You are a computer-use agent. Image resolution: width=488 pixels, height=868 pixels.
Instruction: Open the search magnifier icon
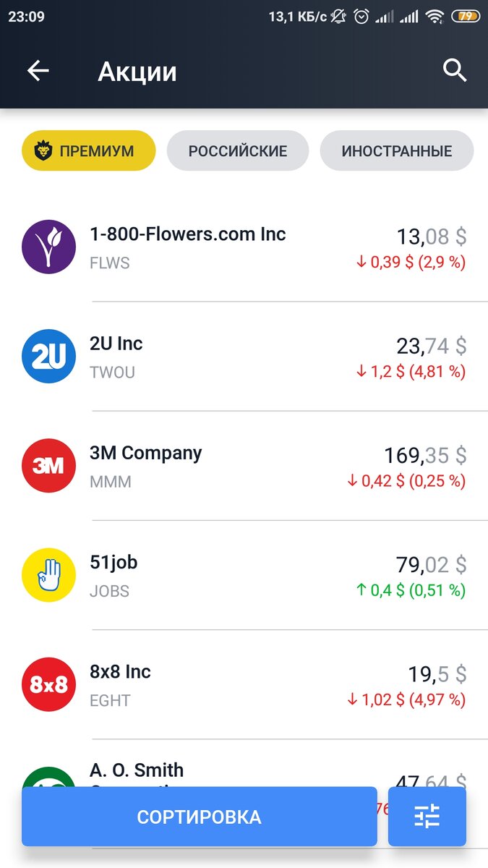click(x=455, y=71)
